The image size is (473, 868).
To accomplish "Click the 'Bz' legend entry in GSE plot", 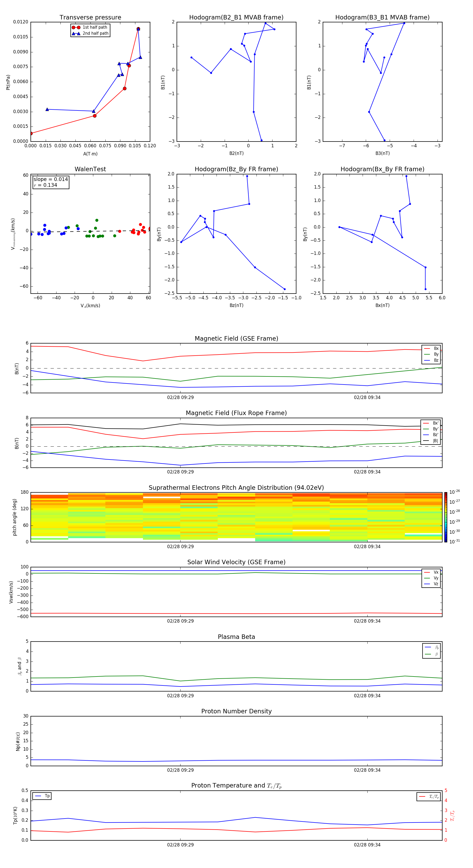I will pos(431,360).
